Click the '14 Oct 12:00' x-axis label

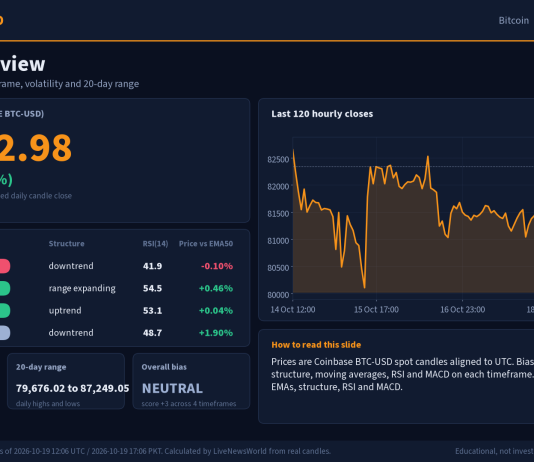pyautogui.click(x=293, y=309)
